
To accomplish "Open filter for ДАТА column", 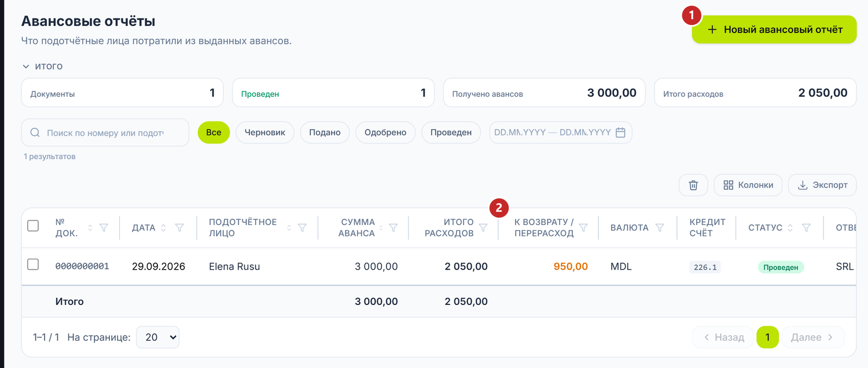I will 179,228.
